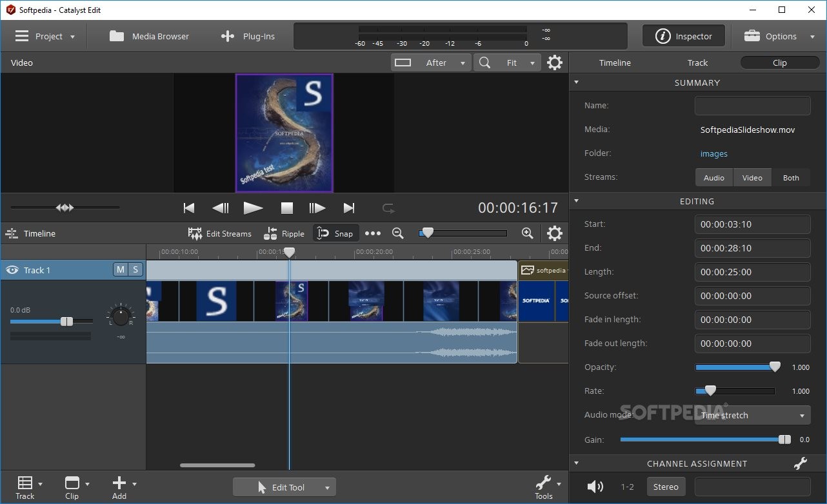Toggle the Inspector panel
827x504 pixels.
684,36
